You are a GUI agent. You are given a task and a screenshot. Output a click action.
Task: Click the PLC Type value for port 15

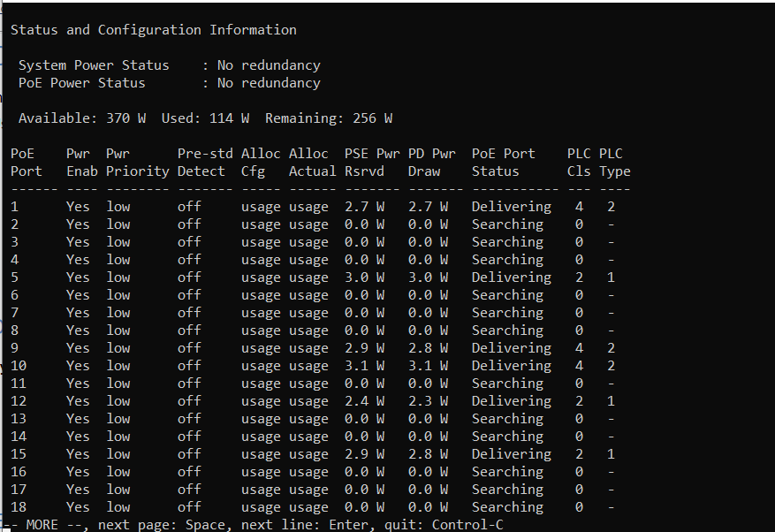pos(611,454)
